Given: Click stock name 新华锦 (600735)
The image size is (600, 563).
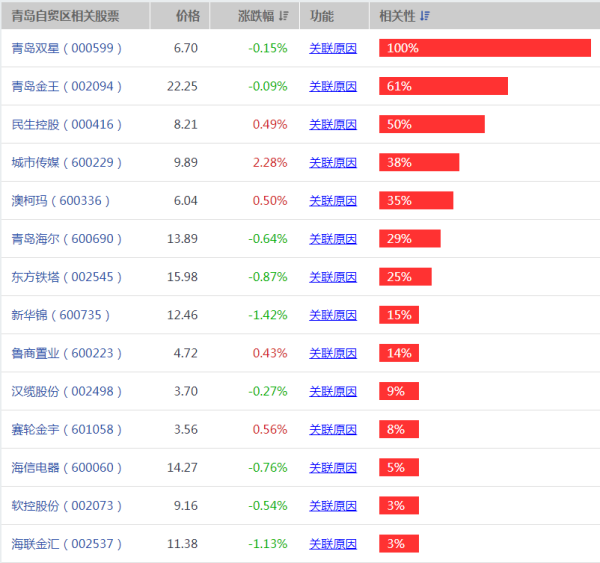Looking at the screenshot, I should pos(60,315).
